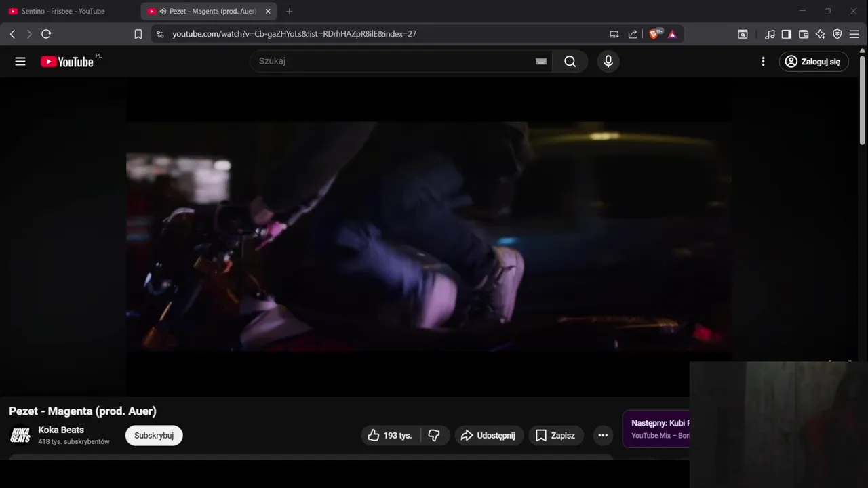Viewport: 868px width, 488px height.
Task: Mute audio on the Pezet tab
Action: [163, 12]
